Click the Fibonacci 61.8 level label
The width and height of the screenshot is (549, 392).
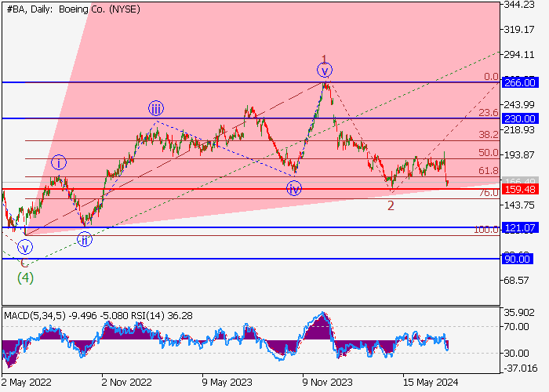click(489, 170)
